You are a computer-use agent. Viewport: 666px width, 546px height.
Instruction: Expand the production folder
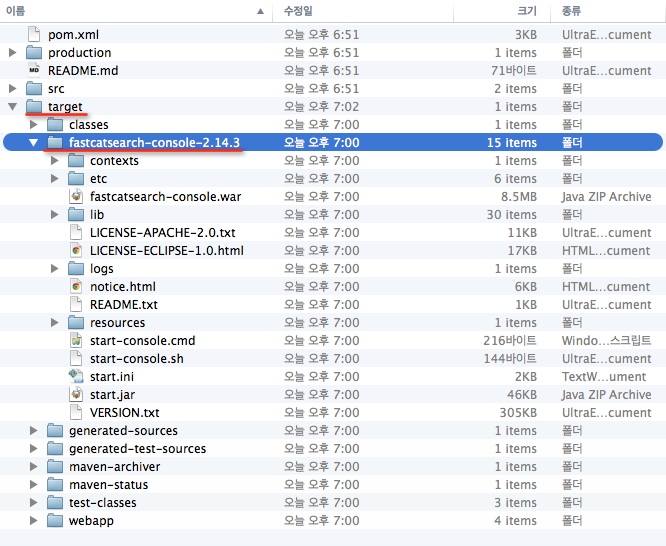(x=13, y=53)
